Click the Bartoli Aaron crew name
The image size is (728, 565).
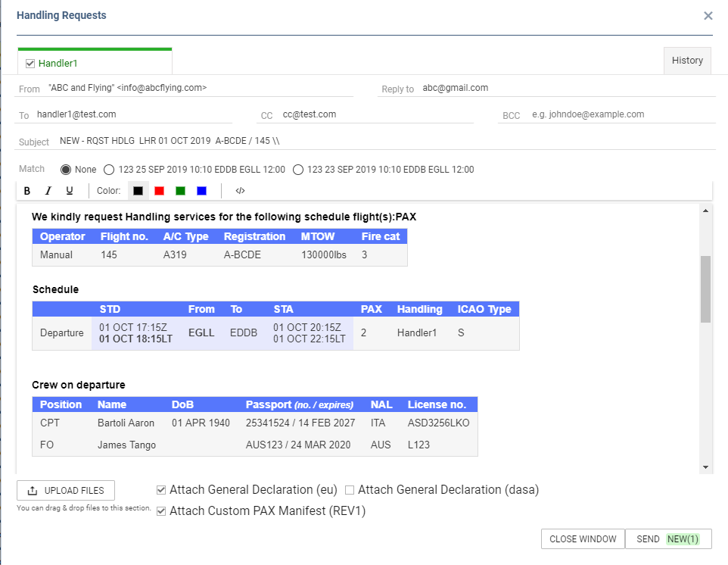[126, 423]
